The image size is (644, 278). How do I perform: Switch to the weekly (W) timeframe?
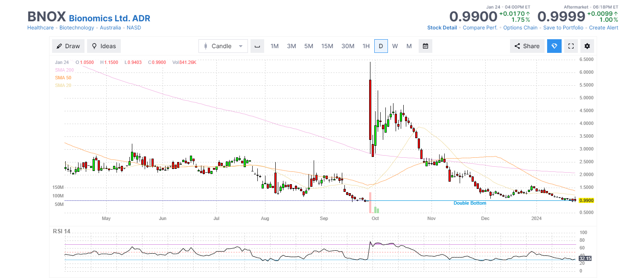tap(395, 46)
